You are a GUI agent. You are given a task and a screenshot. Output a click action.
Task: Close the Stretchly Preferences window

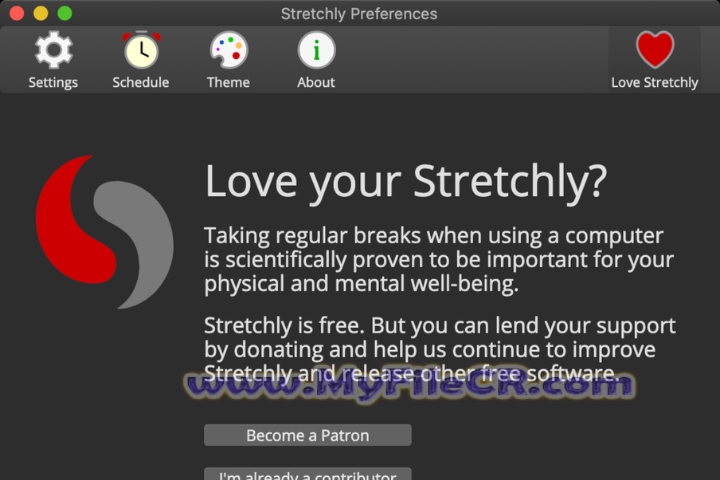click(17, 13)
